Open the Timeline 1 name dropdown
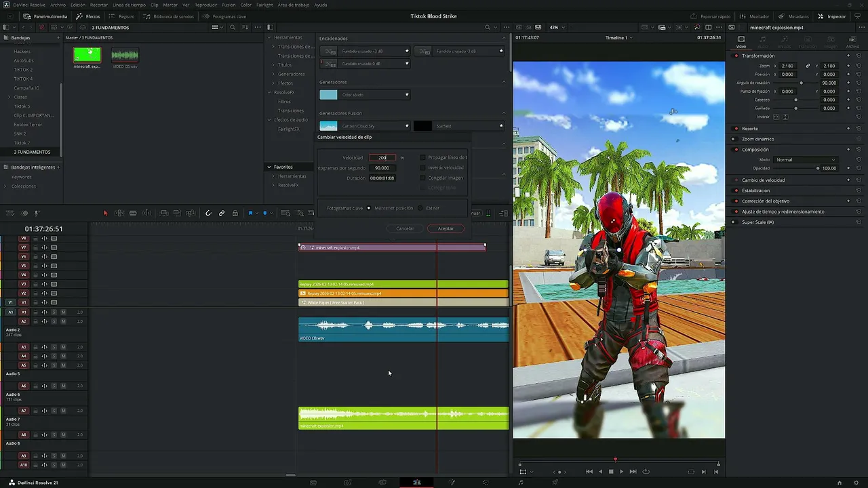This screenshot has height=488, width=868. 618,38
